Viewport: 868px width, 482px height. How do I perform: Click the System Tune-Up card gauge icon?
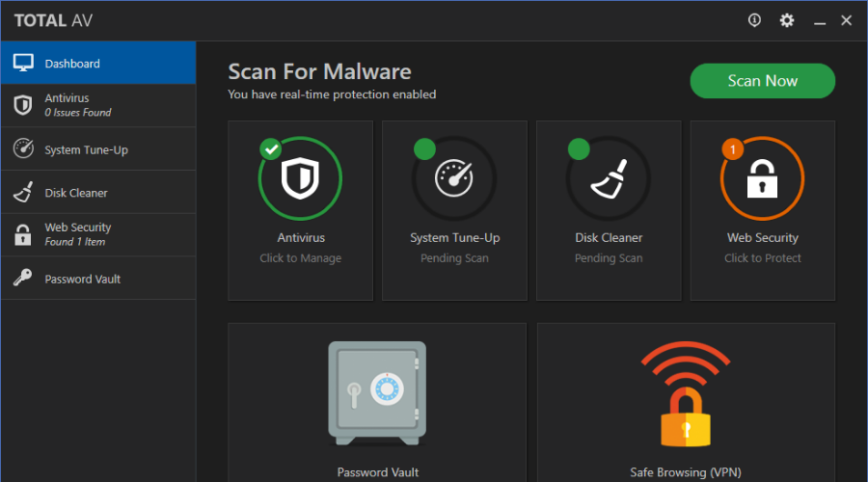tap(454, 178)
